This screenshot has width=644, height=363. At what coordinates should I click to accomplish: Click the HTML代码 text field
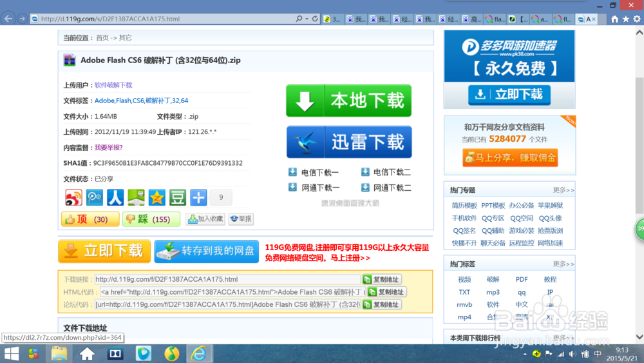(x=232, y=292)
